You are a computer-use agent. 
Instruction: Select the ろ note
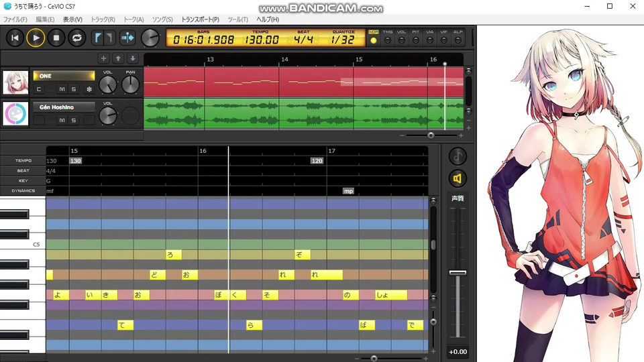(x=173, y=255)
